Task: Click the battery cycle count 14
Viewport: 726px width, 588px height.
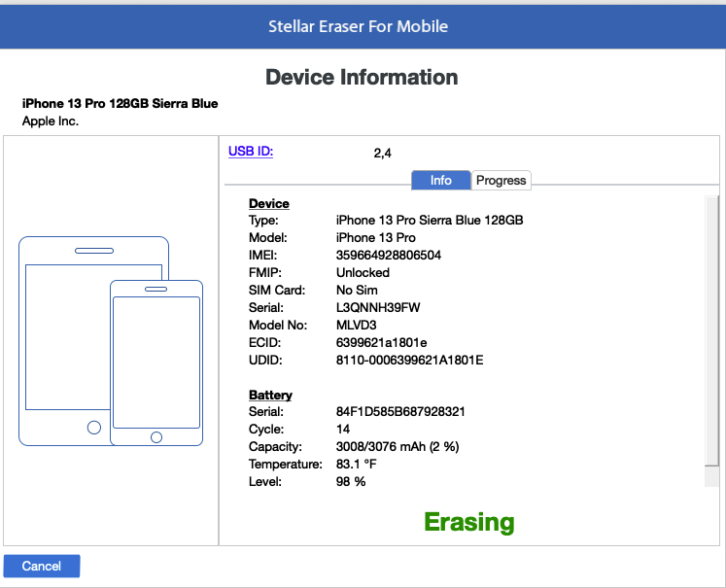Action: [x=343, y=430]
